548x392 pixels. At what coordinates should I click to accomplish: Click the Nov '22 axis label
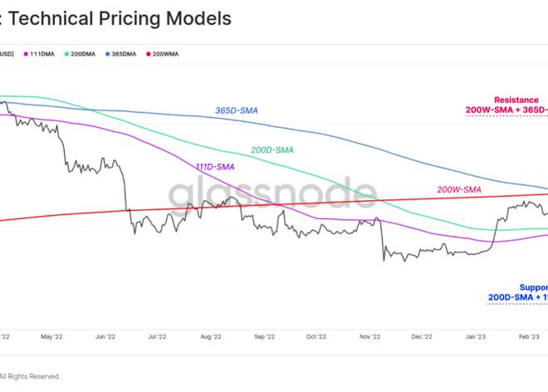pos(370,337)
